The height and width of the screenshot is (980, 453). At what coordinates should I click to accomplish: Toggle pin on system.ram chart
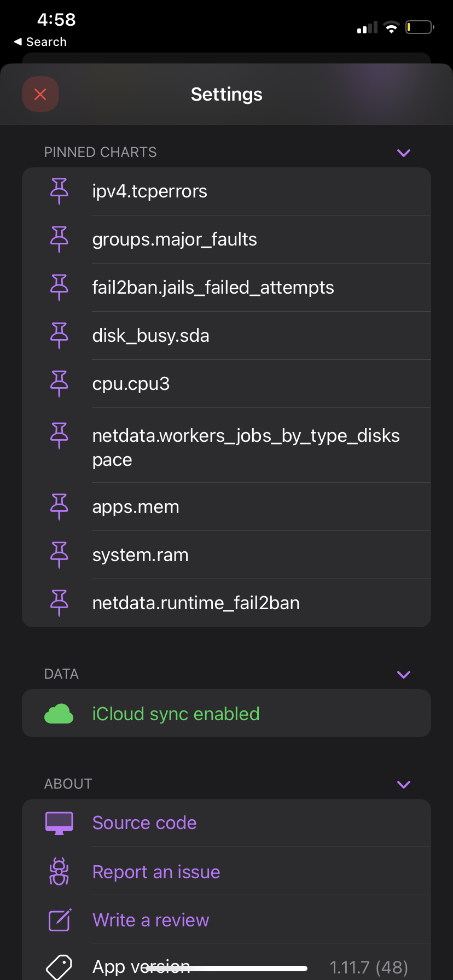coord(59,555)
